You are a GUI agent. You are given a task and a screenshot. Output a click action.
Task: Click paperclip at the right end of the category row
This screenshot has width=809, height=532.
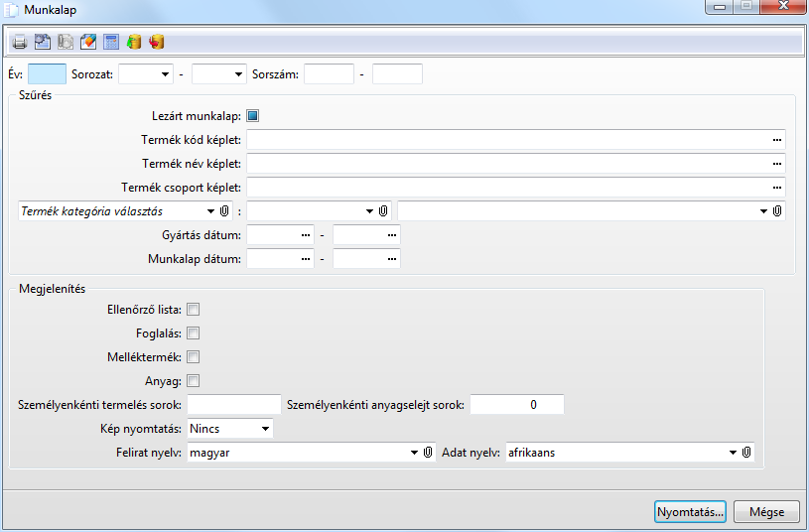(777, 211)
